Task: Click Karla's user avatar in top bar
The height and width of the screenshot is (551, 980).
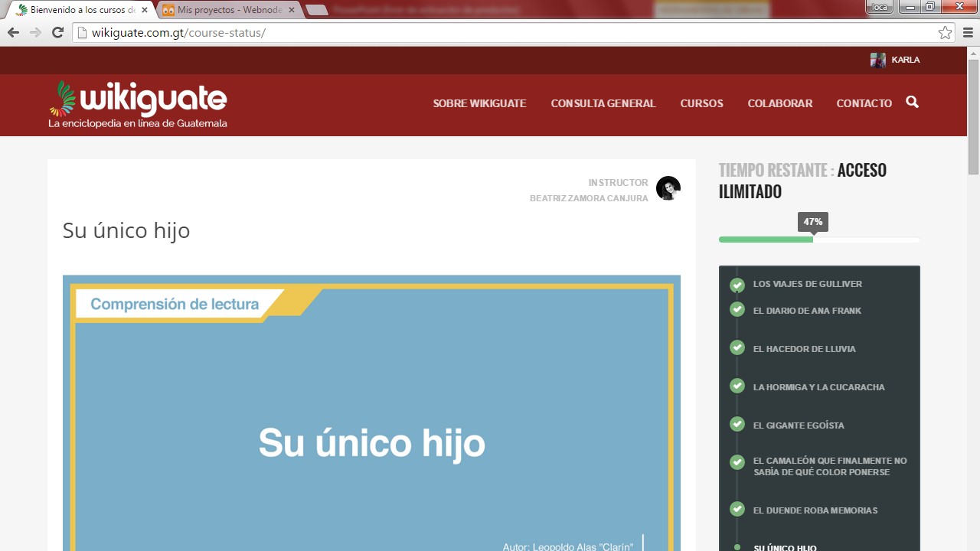Action: (x=877, y=60)
